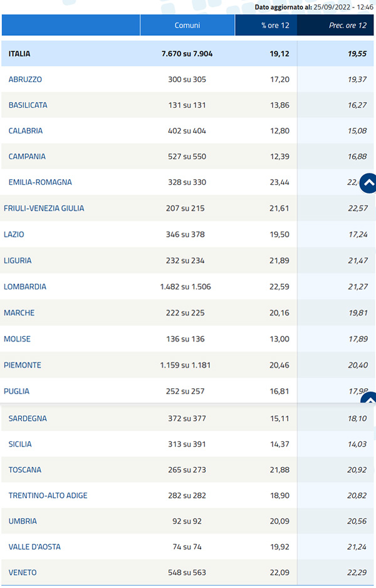
Task: Select the Comuni column header
Action: [187, 26]
